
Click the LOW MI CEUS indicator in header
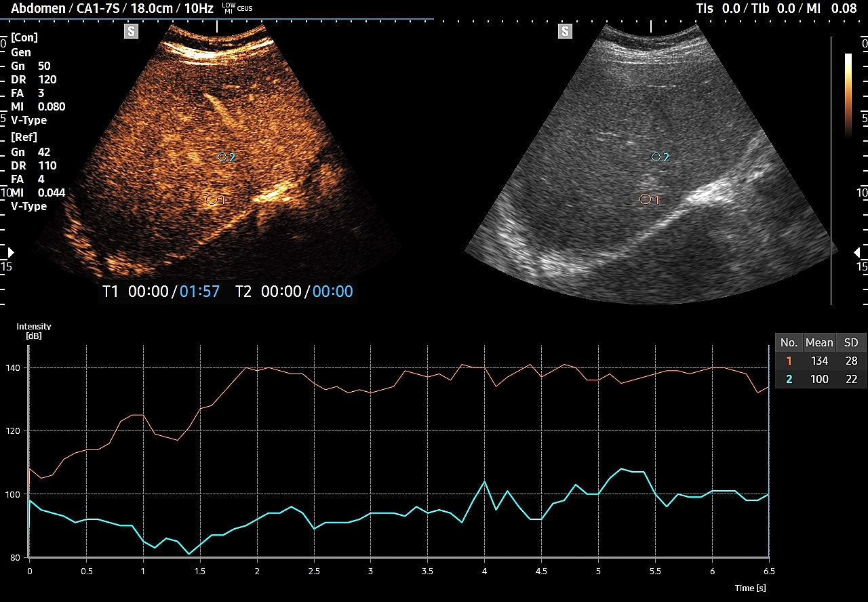[x=237, y=9]
